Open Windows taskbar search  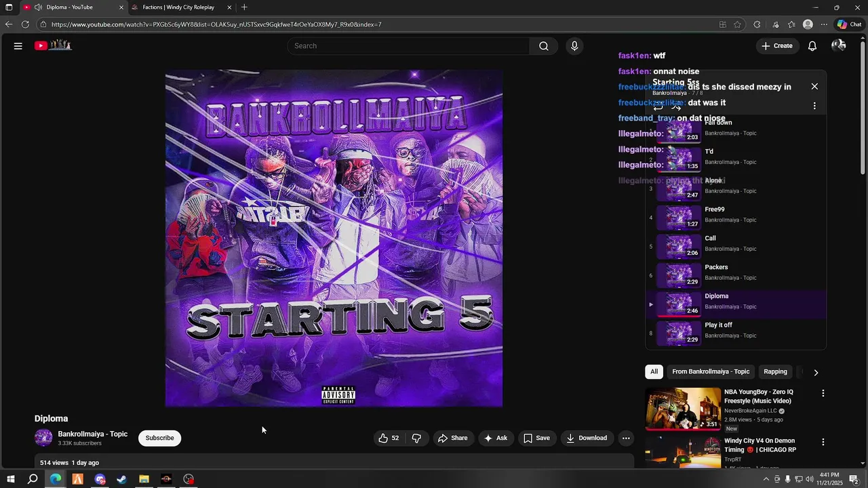pyautogui.click(x=33, y=479)
